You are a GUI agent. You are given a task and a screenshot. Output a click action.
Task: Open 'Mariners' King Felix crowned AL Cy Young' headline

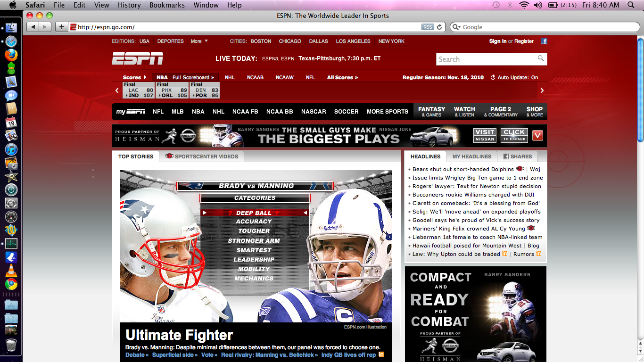[469, 229]
